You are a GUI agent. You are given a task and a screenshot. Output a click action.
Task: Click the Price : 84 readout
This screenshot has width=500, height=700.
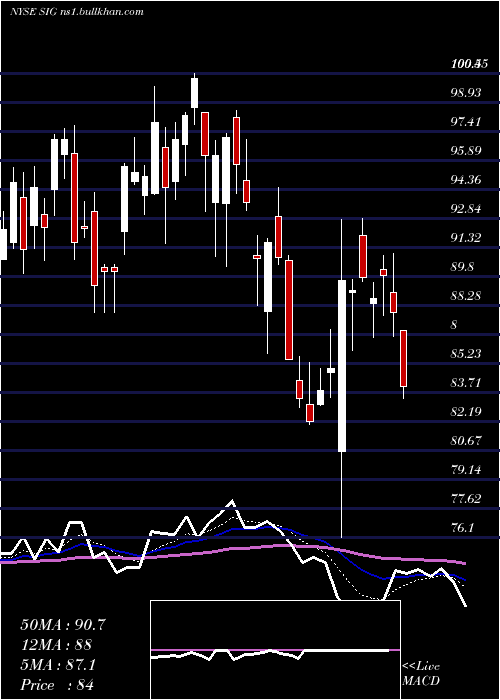[57, 685]
